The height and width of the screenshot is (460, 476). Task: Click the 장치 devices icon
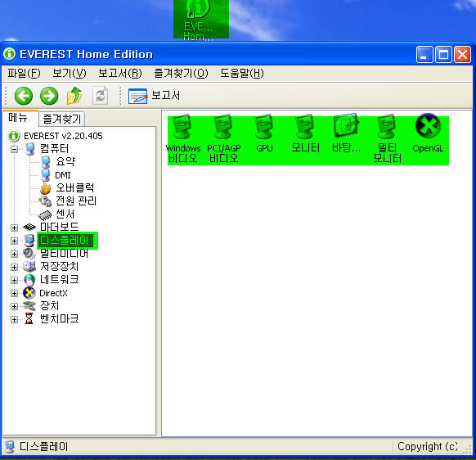[29, 306]
